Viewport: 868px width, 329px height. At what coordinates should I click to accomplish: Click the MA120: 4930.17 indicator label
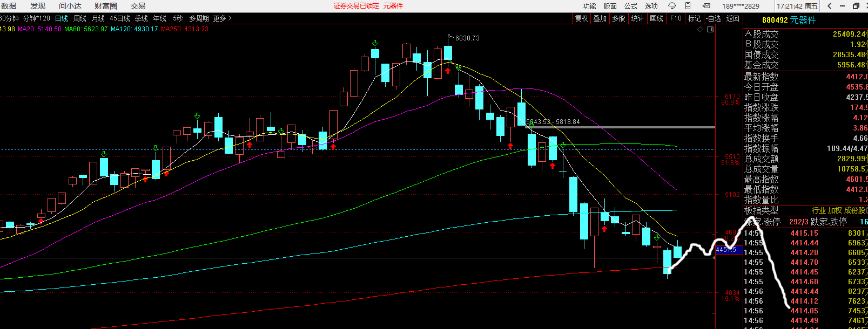(x=134, y=29)
